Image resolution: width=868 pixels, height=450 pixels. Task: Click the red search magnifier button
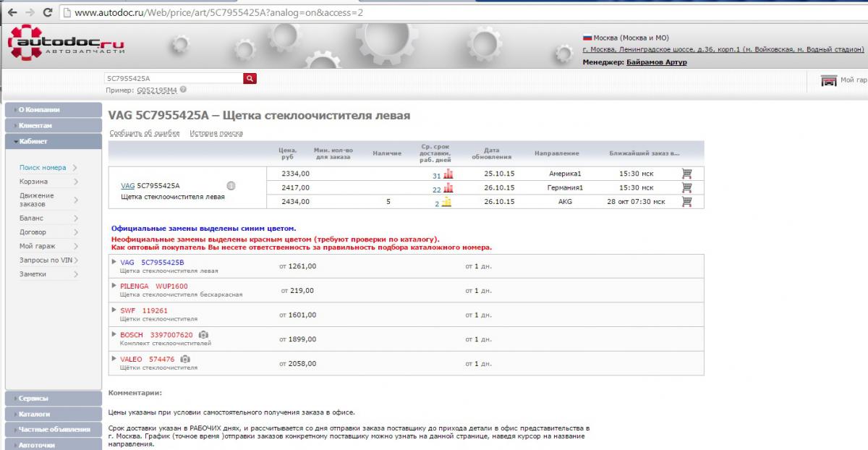[250, 78]
